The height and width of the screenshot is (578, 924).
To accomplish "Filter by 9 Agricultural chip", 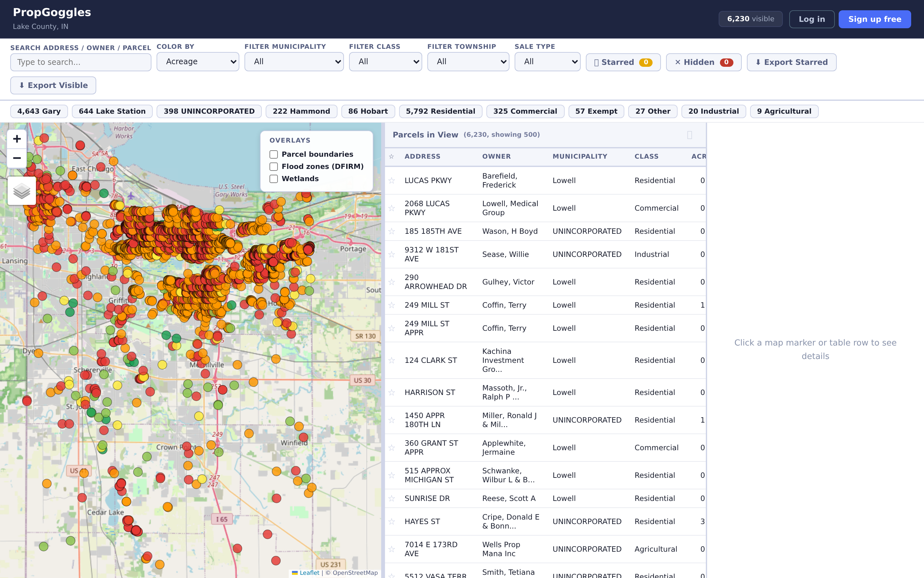I will (784, 111).
